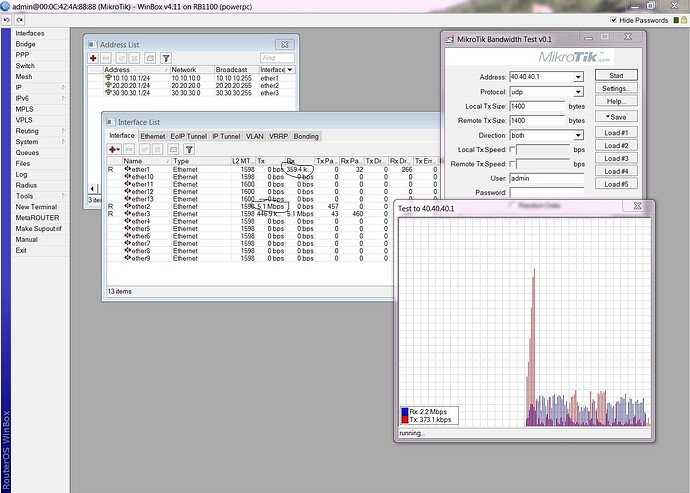Click the add button in Interface List

(114, 149)
